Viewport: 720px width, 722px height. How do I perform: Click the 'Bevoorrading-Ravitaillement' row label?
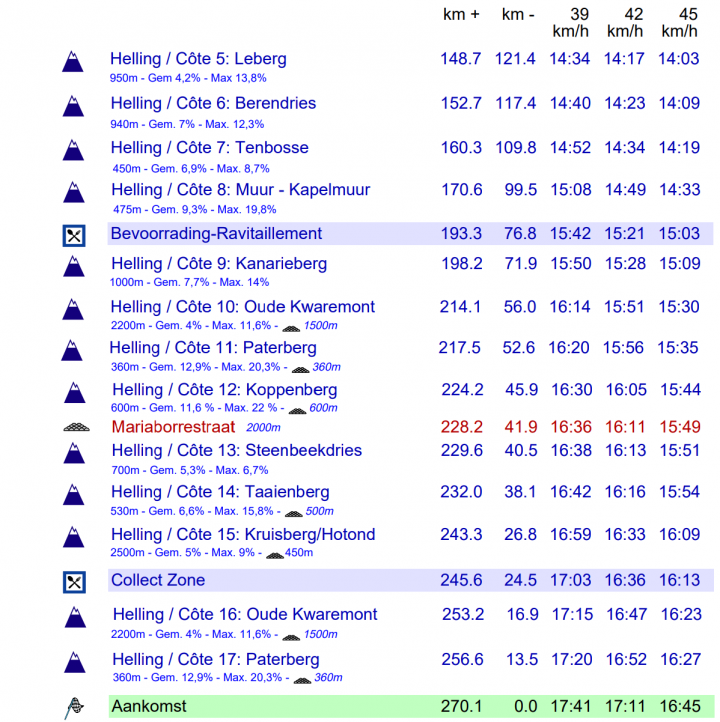pos(216,233)
